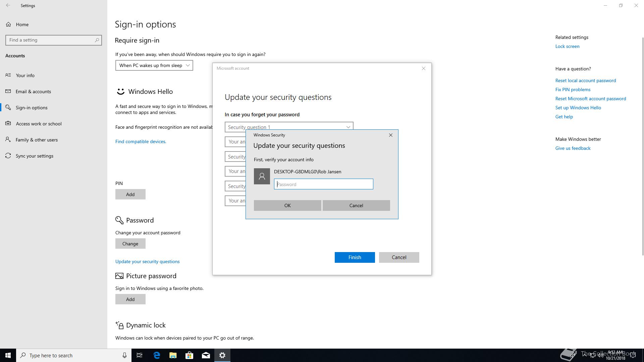
Task: Restore down the Settings window
Action: [621, 5]
